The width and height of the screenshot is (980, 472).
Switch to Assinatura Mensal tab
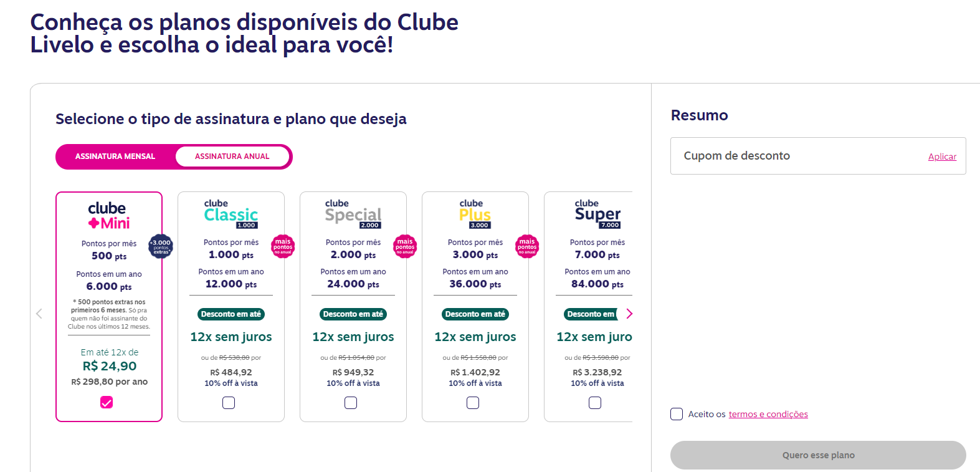pos(115,157)
